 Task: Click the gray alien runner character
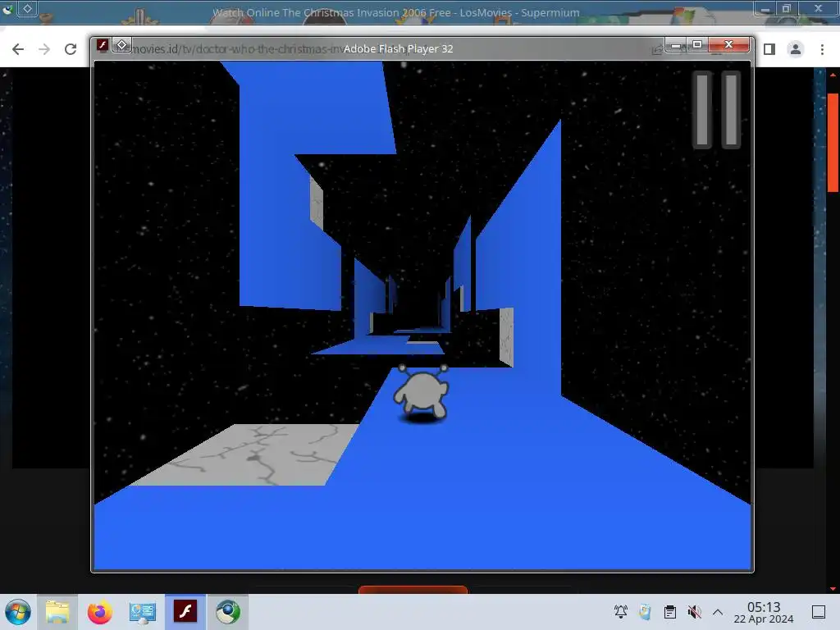point(422,394)
